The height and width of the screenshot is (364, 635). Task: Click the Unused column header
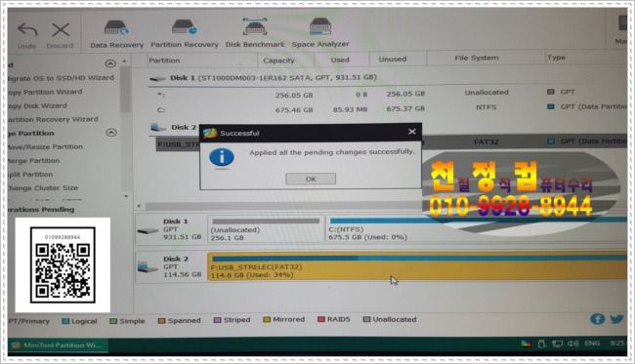coord(393,60)
